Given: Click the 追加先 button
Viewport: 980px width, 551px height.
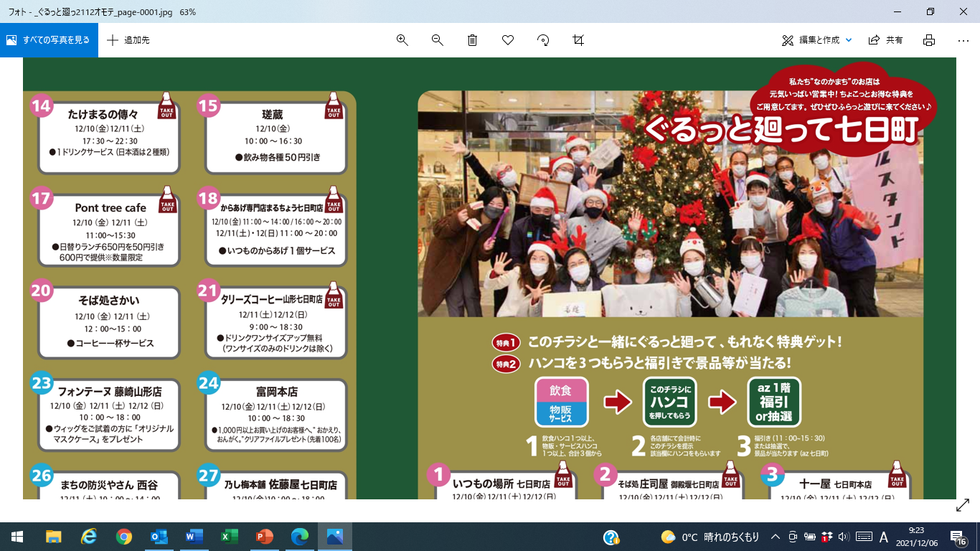Looking at the screenshot, I should (128, 40).
